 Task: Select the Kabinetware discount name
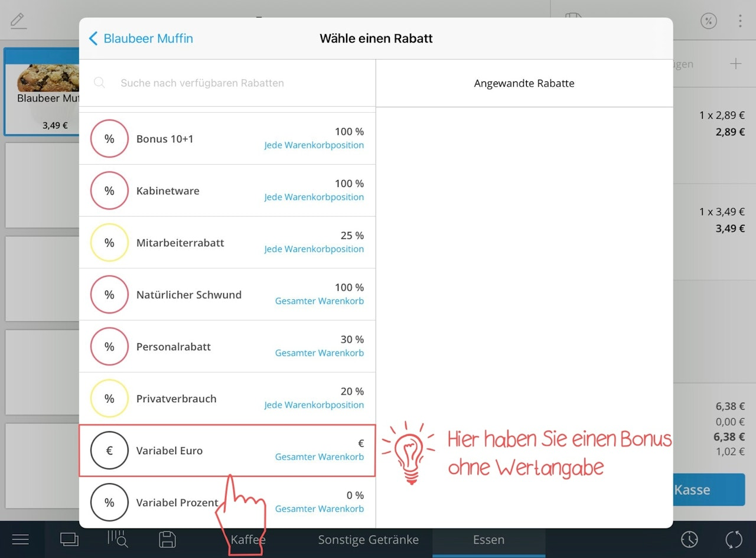pos(168,191)
